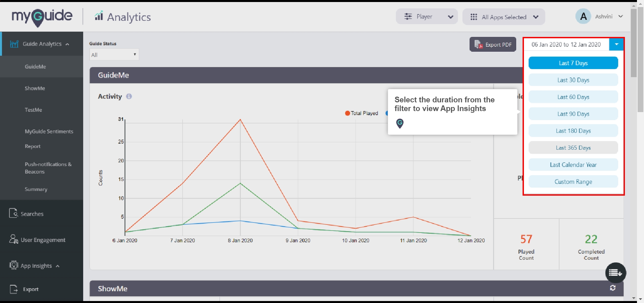The image size is (644, 303).
Task: Refresh the ShowMe panel
Action: point(613,288)
